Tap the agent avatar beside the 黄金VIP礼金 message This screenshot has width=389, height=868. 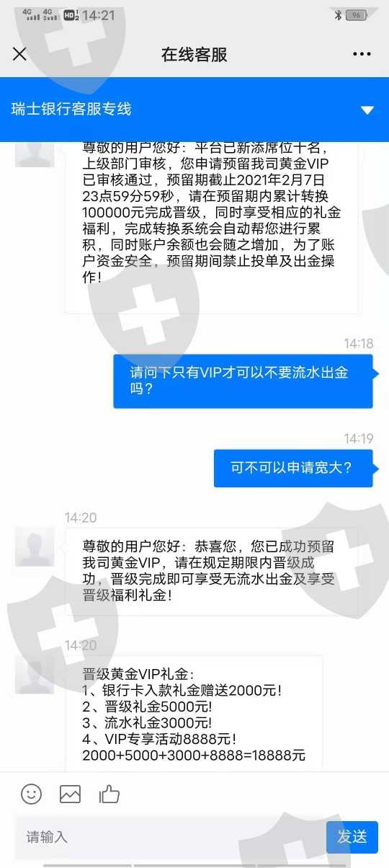[35, 674]
